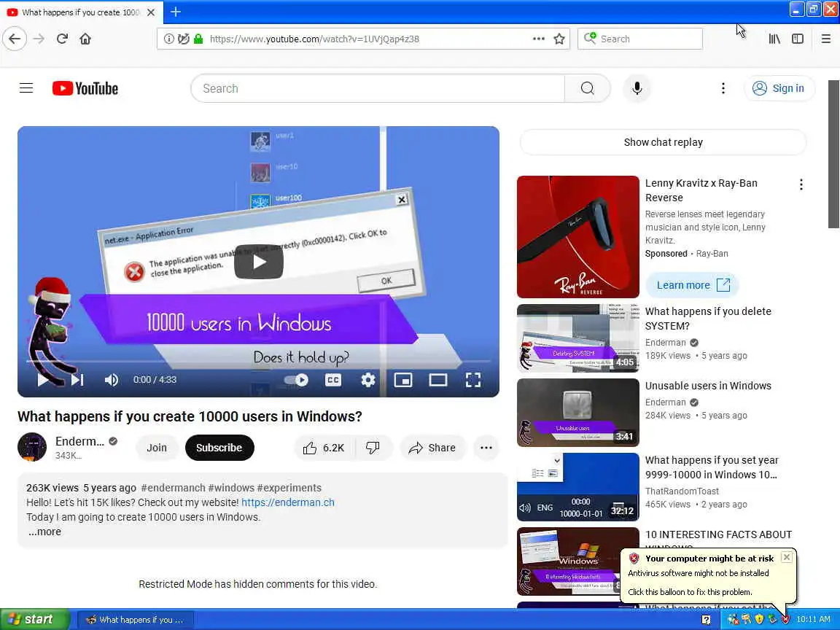Focus the Firefox search box
This screenshot has height=630, width=840.
tap(639, 39)
